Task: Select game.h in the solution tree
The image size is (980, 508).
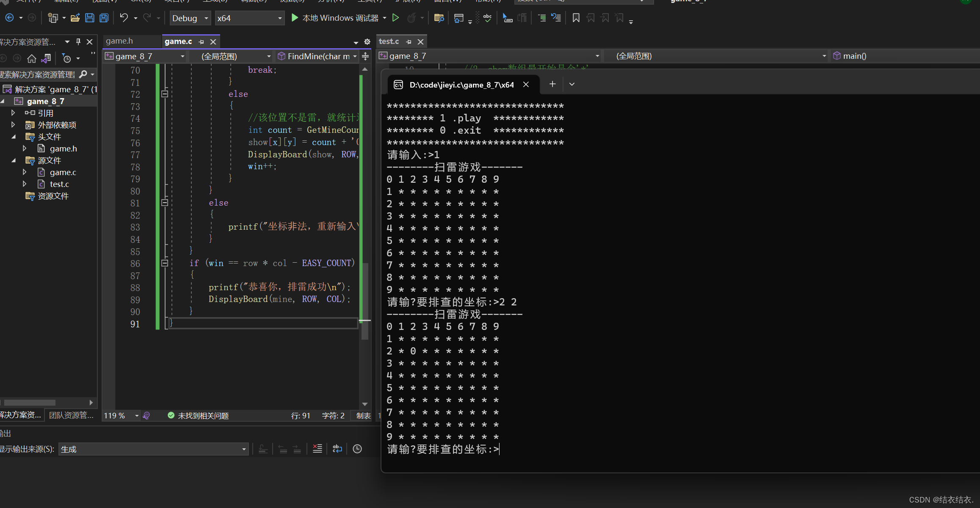Action: pos(63,148)
